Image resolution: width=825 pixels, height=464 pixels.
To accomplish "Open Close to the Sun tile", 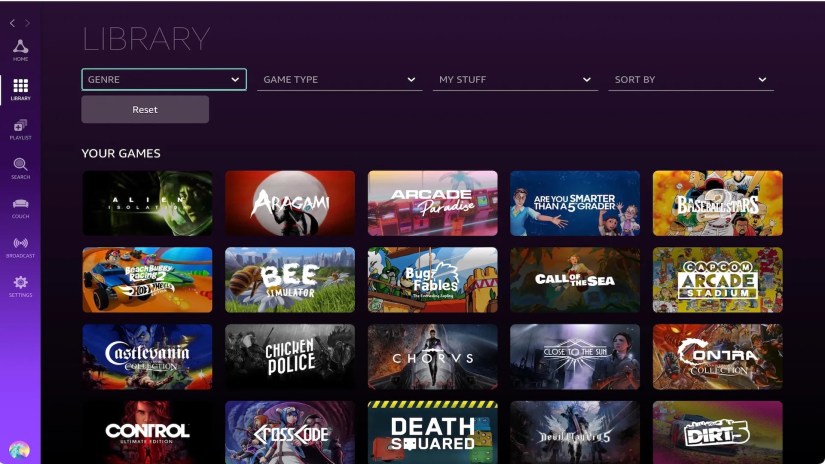I will click(575, 357).
